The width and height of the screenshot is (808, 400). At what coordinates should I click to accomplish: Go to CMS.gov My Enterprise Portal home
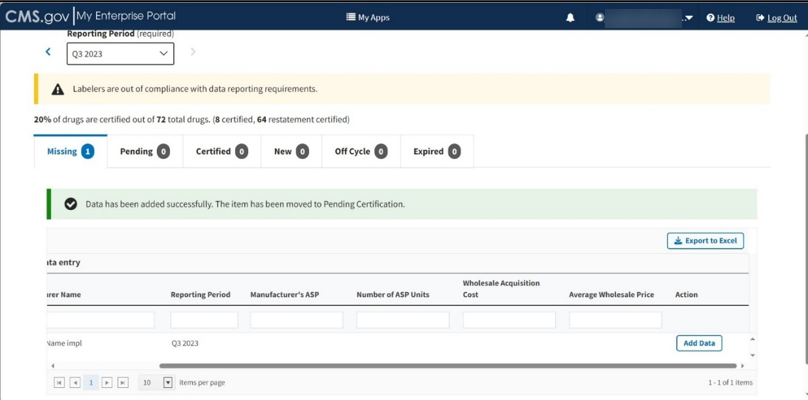tap(90, 16)
